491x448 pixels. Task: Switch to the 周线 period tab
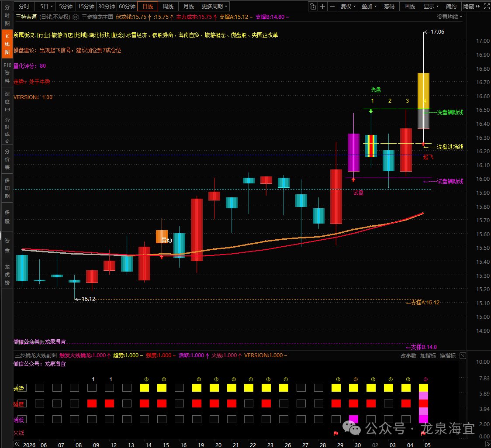coord(168,7)
